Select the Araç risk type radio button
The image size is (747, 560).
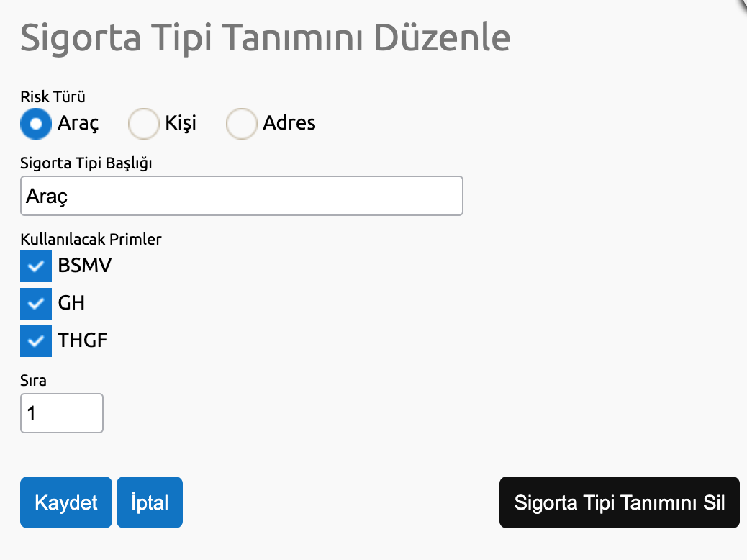click(x=36, y=123)
